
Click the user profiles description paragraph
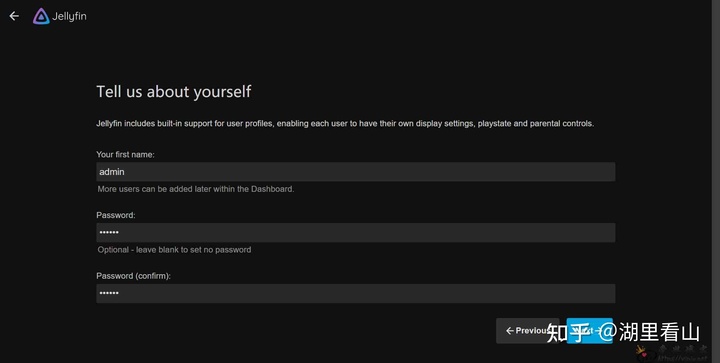click(345, 123)
